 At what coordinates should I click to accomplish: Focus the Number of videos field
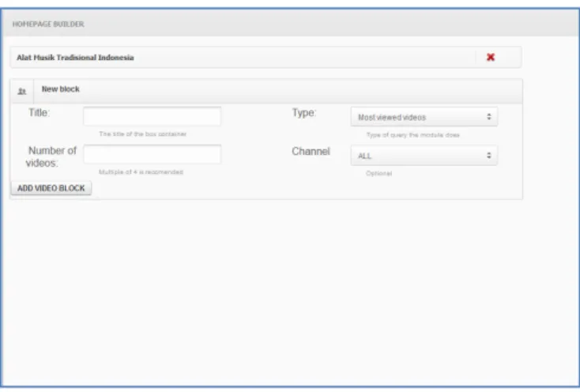point(152,154)
